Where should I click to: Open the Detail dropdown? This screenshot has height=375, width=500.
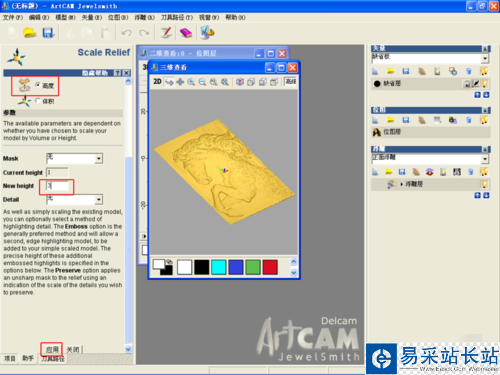[99, 200]
